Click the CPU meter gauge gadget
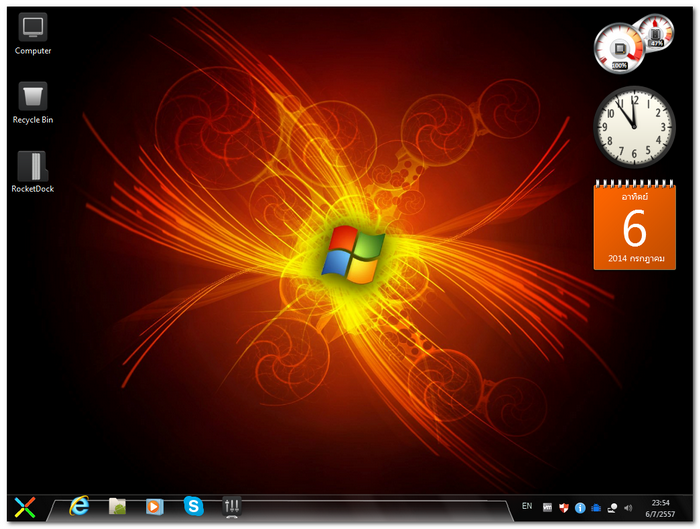Viewport: 700px width, 529px height. (619, 48)
